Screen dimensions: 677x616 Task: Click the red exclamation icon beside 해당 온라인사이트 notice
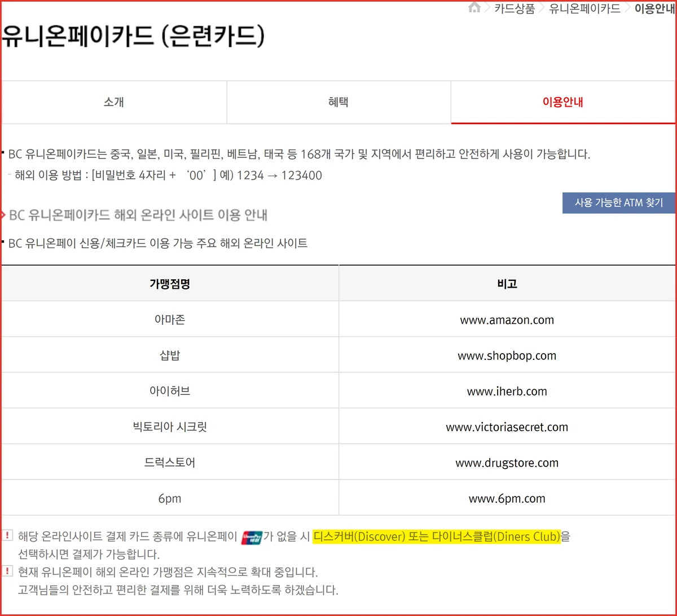[x=7, y=535]
